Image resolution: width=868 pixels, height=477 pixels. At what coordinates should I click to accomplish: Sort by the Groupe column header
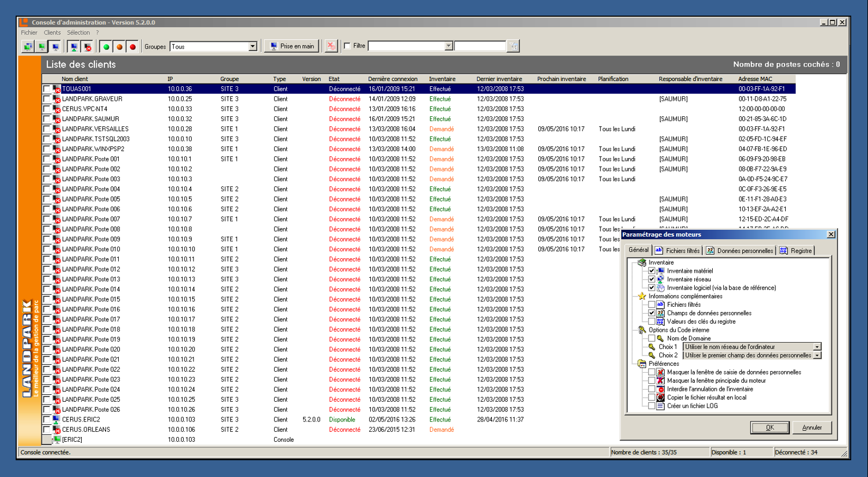click(x=229, y=79)
